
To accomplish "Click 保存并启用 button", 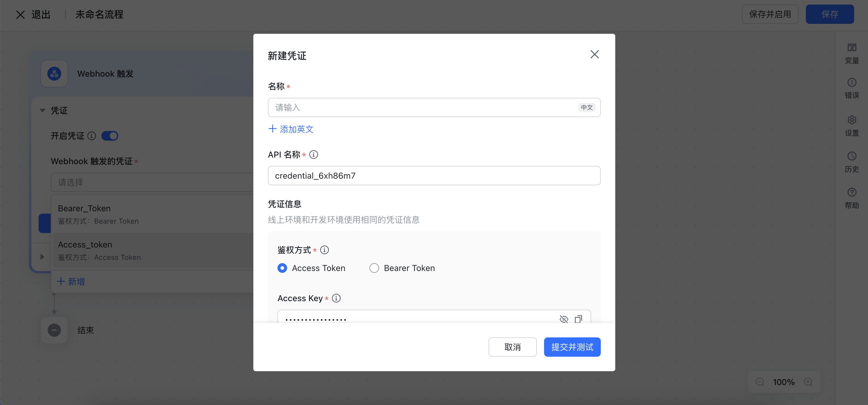I will [770, 14].
